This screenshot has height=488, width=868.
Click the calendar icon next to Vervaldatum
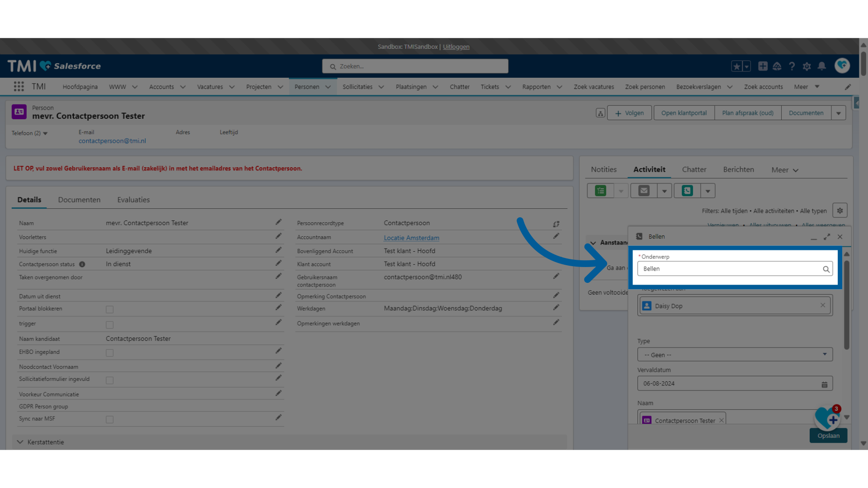(x=825, y=384)
